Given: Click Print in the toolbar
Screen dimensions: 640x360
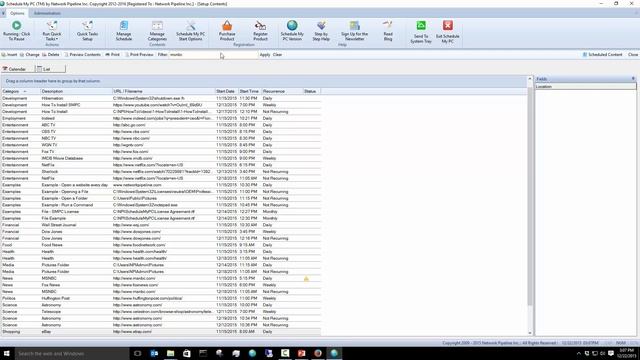Looking at the screenshot, I should [113, 54].
